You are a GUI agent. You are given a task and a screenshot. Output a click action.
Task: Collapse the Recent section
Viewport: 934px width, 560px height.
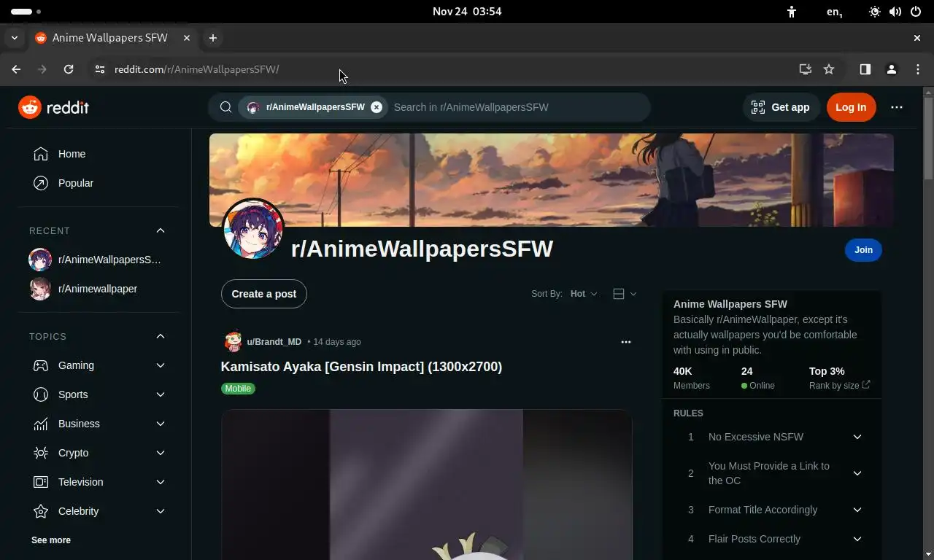tap(161, 230)
